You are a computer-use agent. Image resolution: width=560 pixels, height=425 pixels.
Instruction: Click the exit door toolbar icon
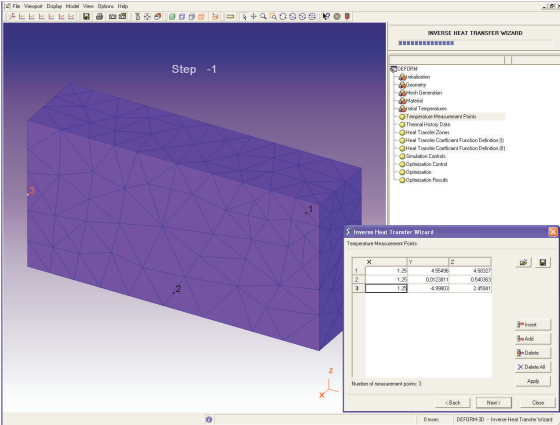(x=347, y=16)
